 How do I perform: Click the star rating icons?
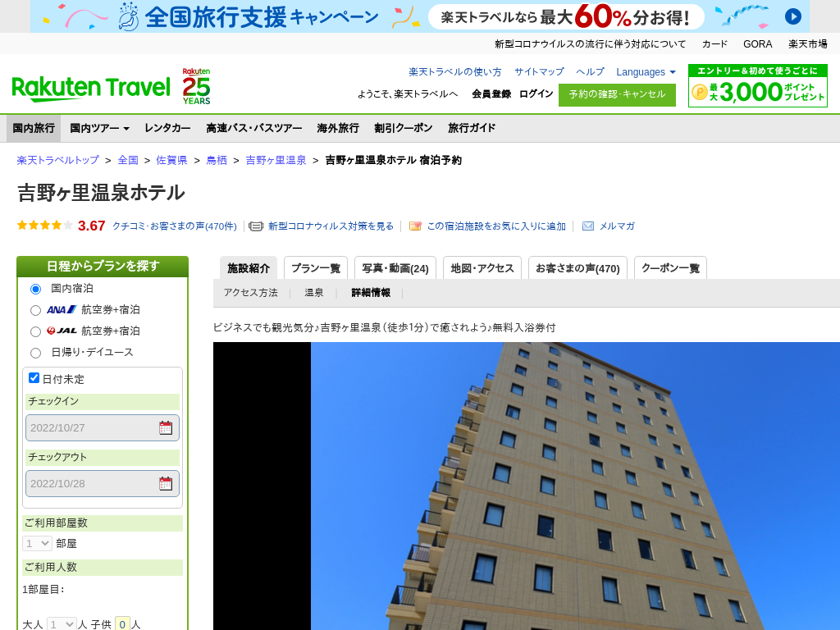tap(45, 226)
